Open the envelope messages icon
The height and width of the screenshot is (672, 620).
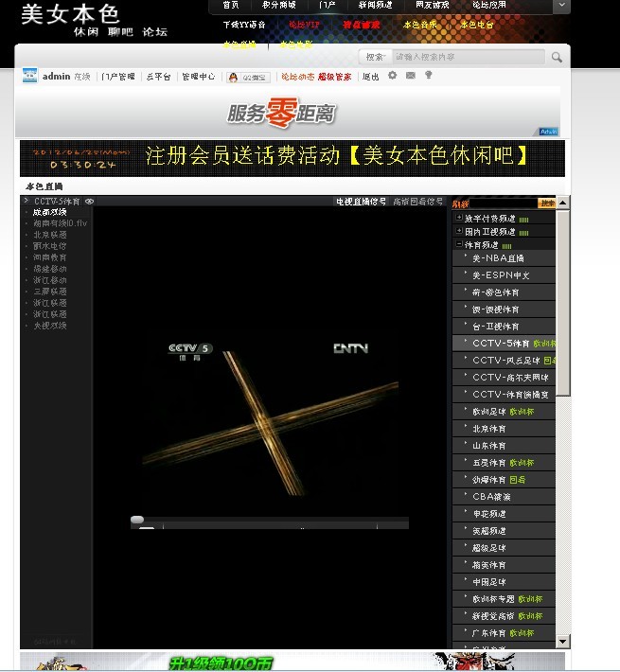[411, 76]
